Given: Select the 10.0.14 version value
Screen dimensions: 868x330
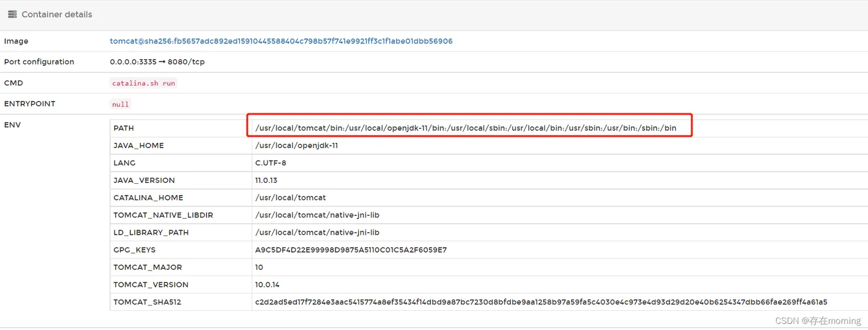Looking at the screenshot, I should coord(267,284).
